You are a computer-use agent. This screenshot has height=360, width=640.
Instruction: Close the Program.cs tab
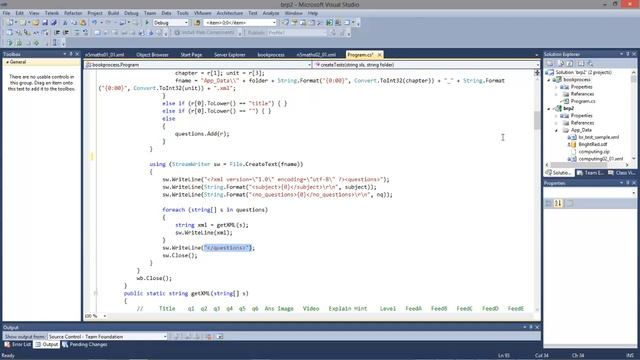click(x=380, y=55)
